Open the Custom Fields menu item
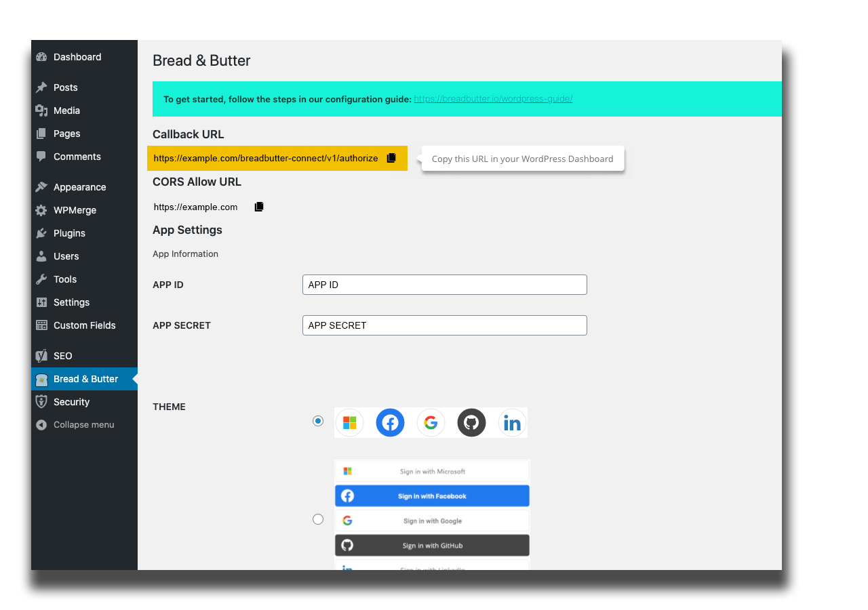Image resolution: width=868 pixels, height=610 pixels. tap(84, 325)
